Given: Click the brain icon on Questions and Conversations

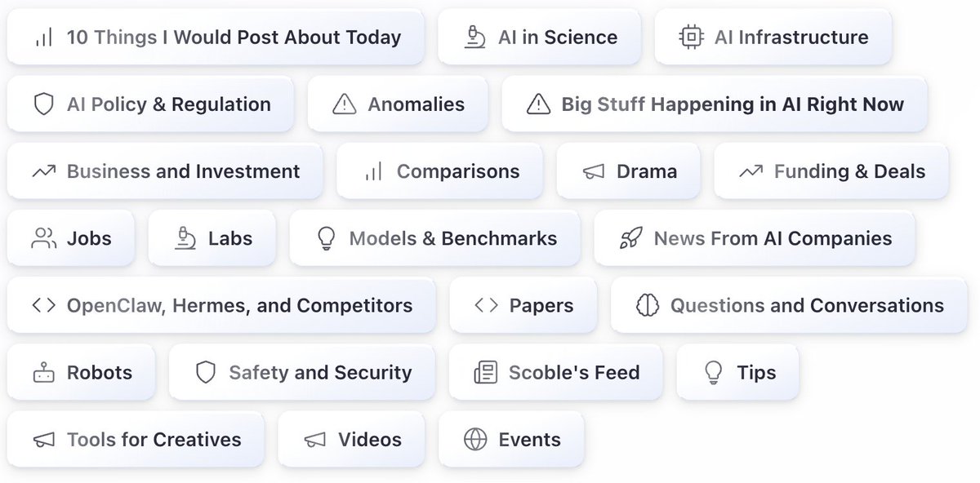Looking at the screenshot, I should [x=647, y=305].
